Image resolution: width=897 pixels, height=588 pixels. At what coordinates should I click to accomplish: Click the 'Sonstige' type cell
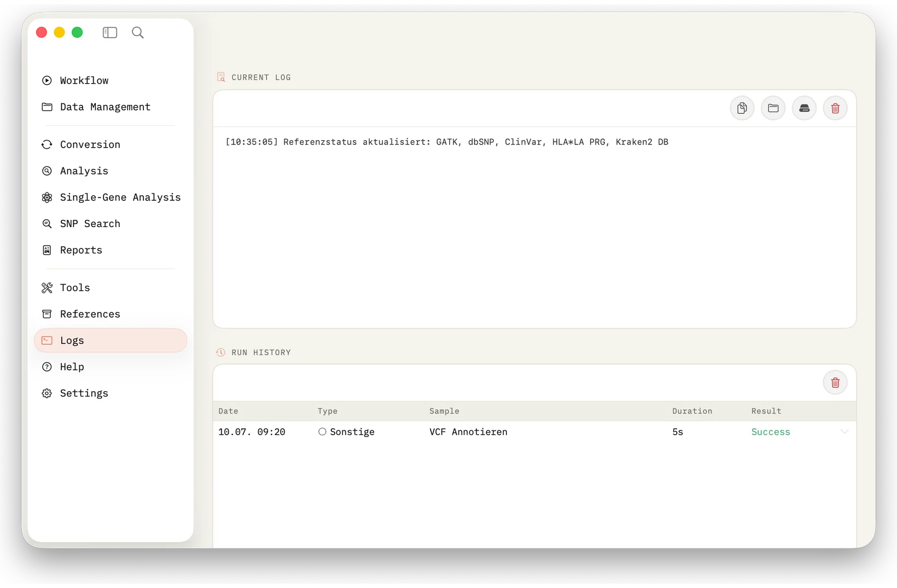[346, 432]
